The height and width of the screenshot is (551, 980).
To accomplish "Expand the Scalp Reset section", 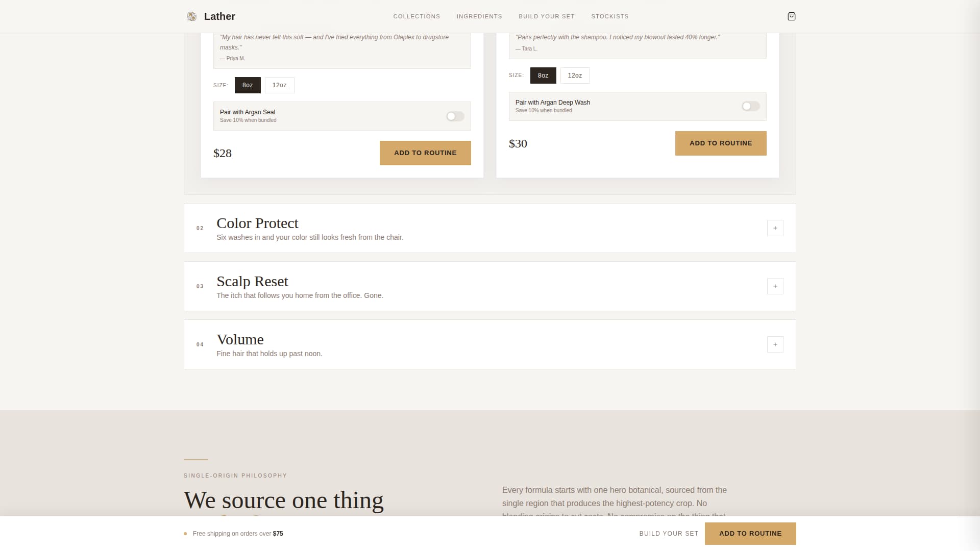I will [775, 286].
